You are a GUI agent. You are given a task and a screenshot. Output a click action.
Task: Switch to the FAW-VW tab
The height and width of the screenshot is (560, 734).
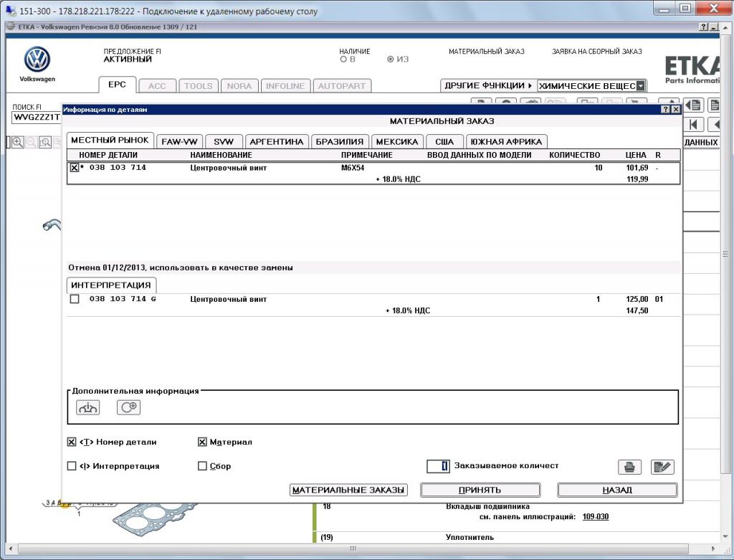pos(179,141)
